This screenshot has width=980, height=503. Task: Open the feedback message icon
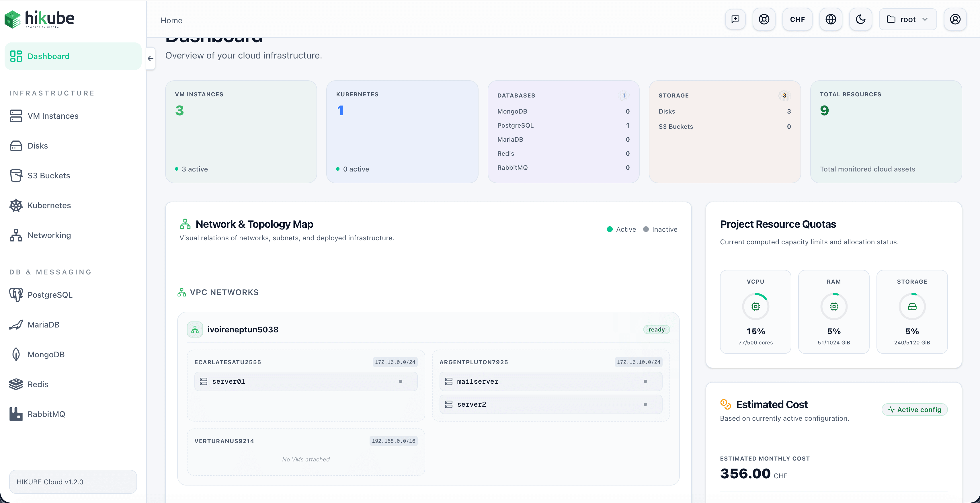pos(735,19)
